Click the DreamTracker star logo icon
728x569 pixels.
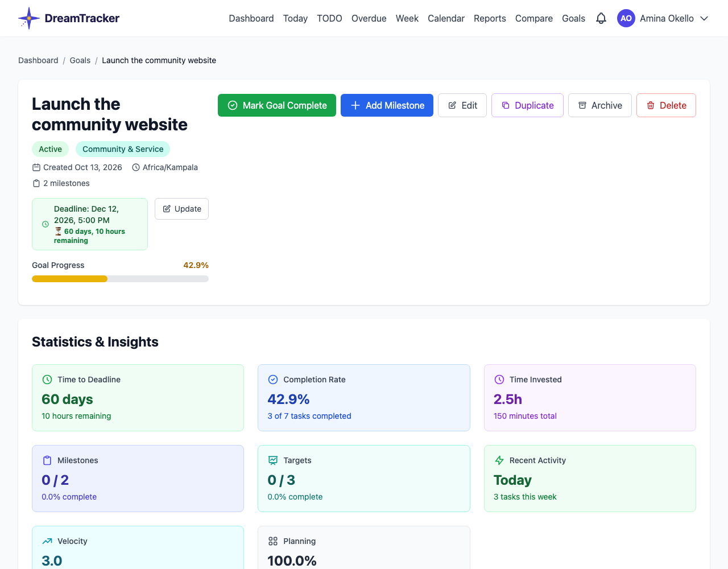point(28,18)
